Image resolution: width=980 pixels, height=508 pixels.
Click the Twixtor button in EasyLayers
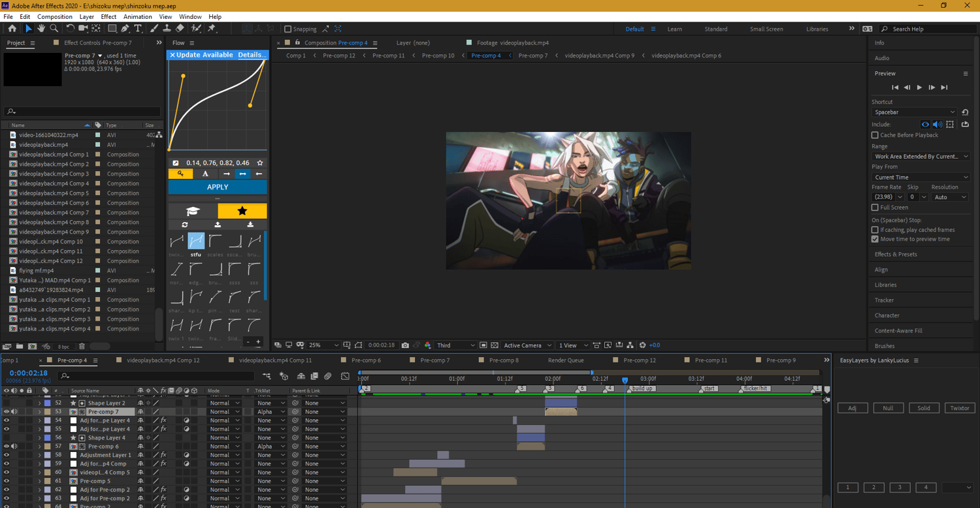coord(960,408)
